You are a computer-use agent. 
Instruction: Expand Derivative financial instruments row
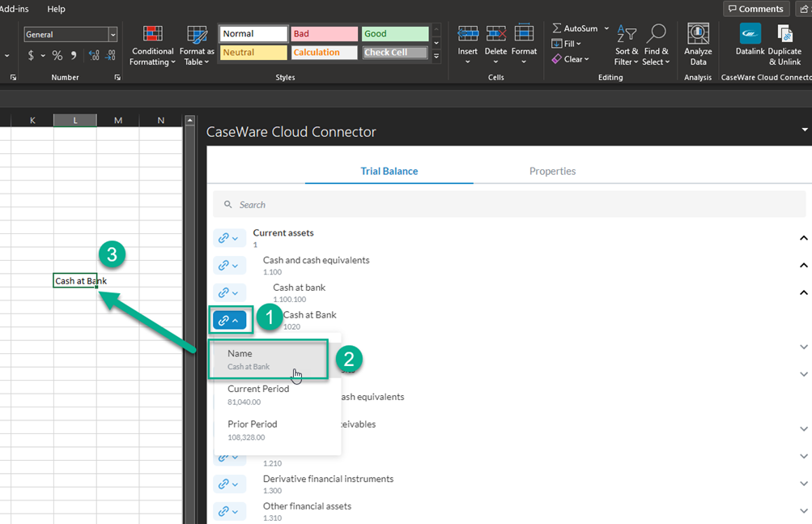[803, 484]
